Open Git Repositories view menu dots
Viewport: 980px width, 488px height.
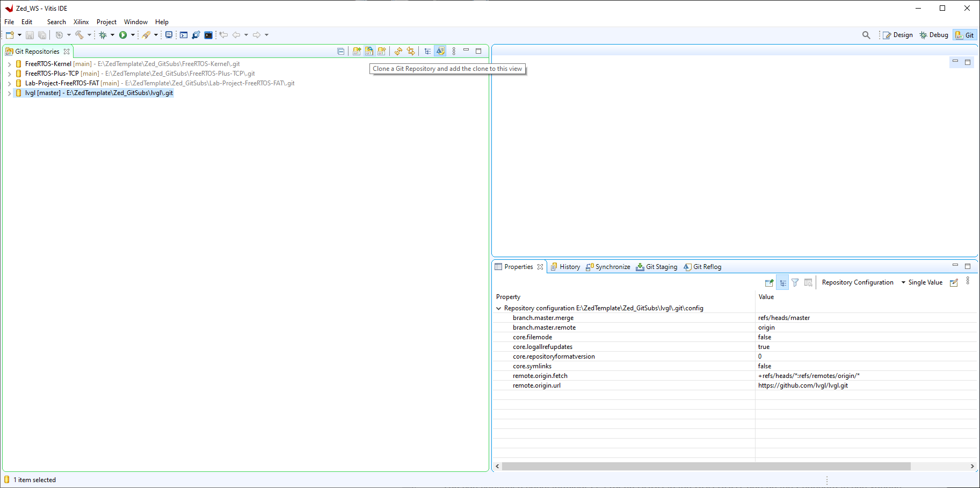(454, 51)
